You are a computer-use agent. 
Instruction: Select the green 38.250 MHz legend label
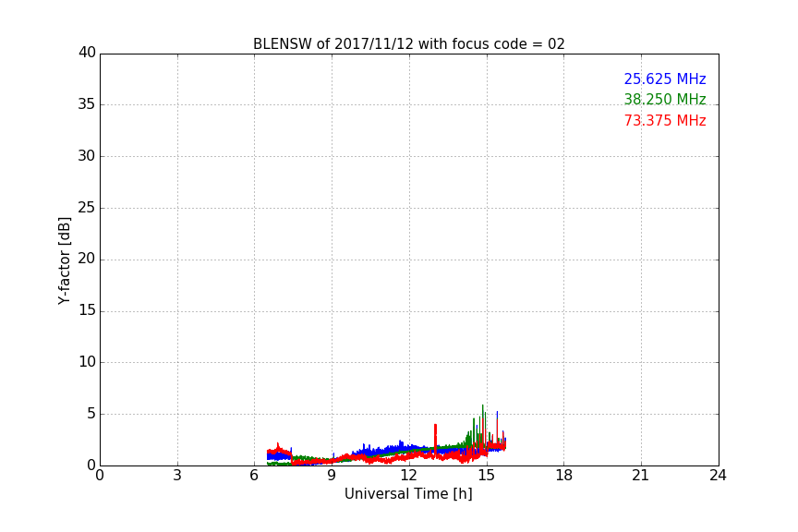665,99
